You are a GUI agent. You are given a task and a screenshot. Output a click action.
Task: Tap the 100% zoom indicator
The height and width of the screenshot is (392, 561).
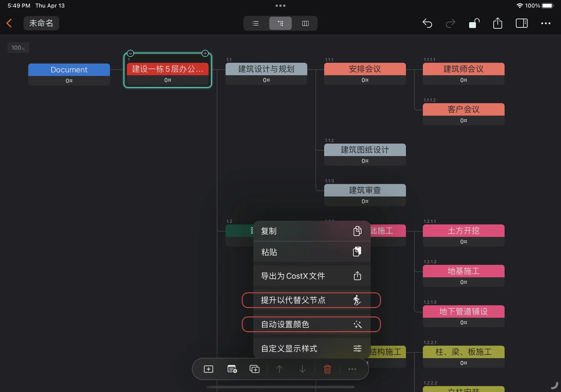[x=18, y=48]
